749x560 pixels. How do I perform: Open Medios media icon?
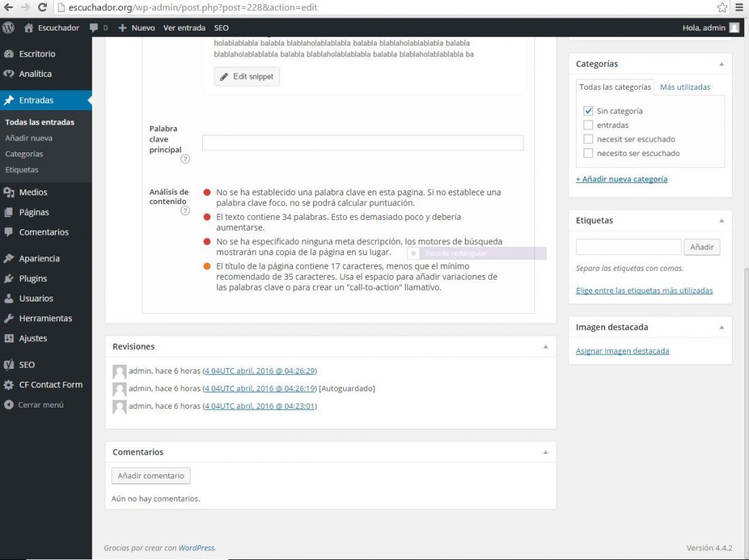[x=9, y=193]
